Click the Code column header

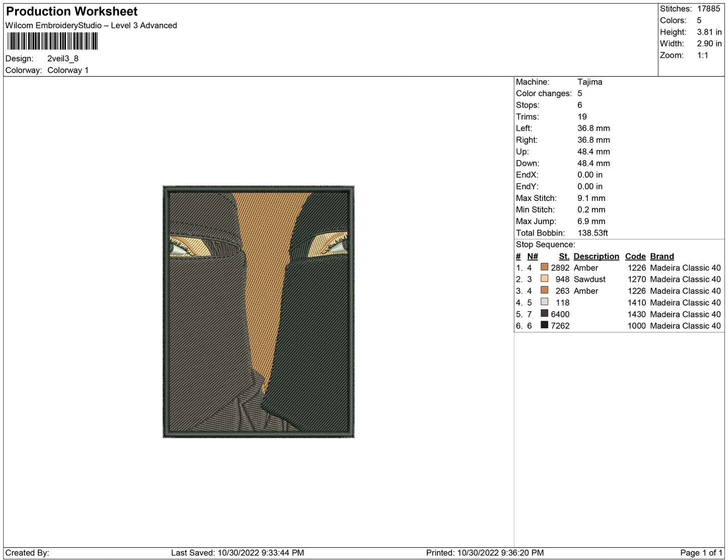point(635,256)
